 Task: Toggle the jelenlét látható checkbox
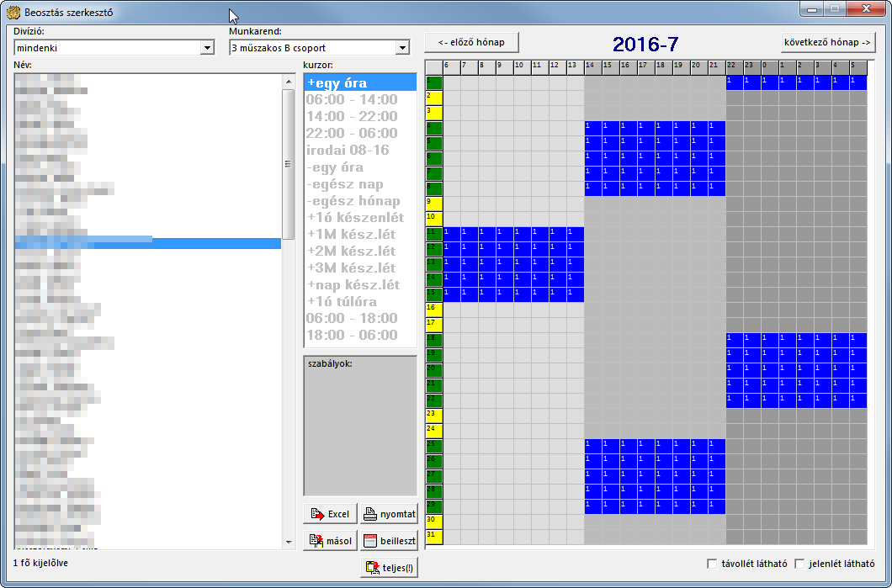800,564
